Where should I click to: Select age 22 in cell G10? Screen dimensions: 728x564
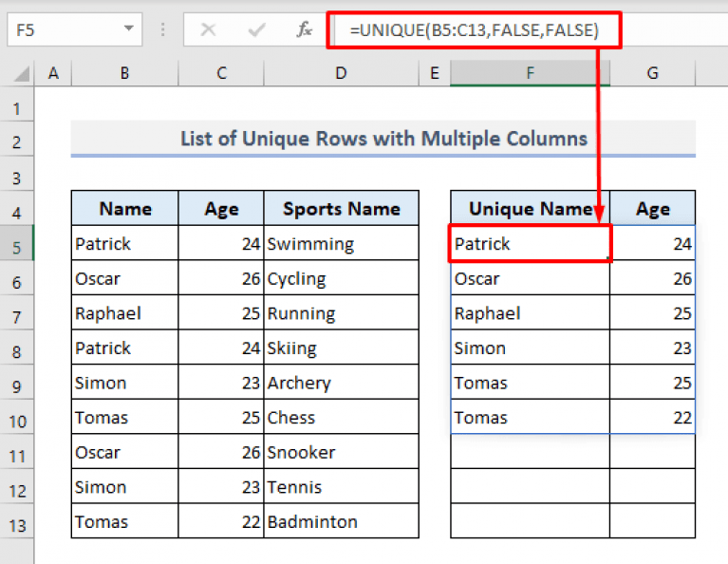pos(653,418)
